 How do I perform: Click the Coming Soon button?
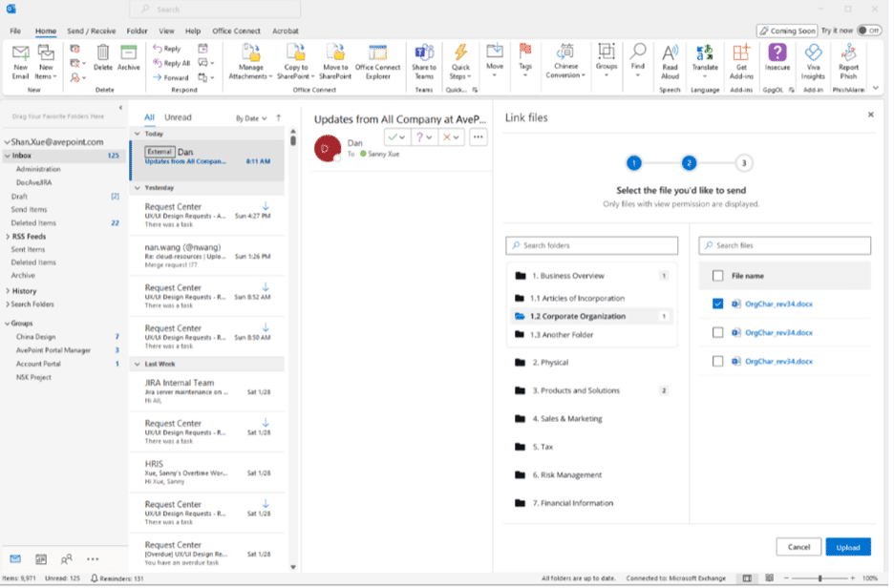pyautogui.click(x=787, y=31)
